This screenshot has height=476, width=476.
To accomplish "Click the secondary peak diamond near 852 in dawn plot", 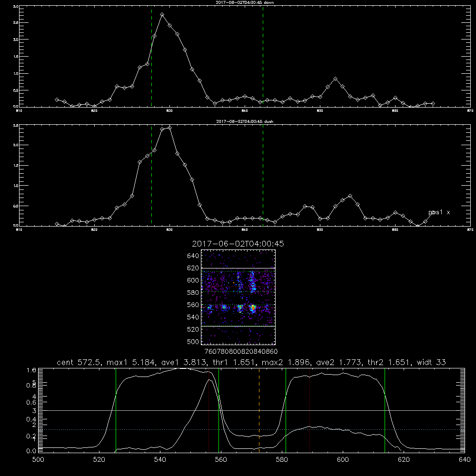I will tap(335, 79).
